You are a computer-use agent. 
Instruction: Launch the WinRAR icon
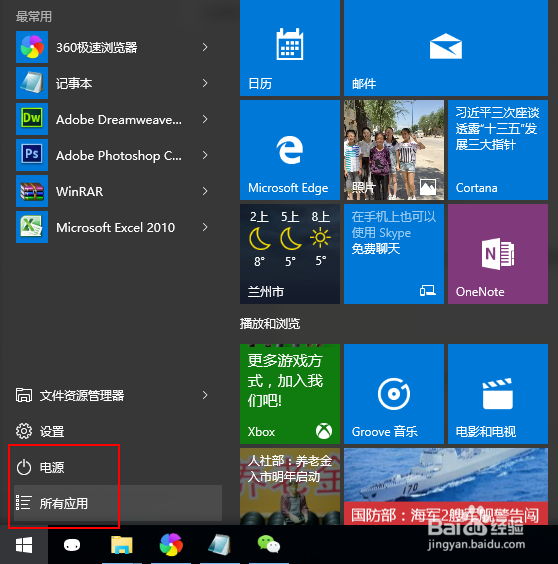click(x=32, y=191)
